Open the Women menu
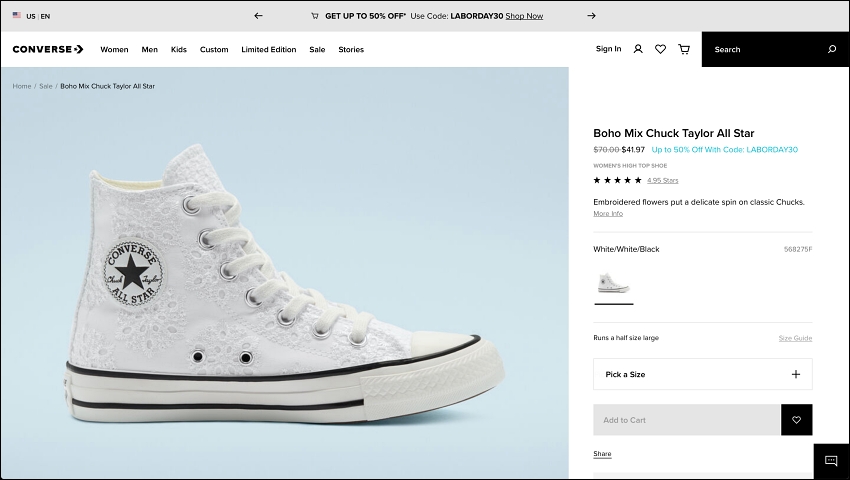This screenshot has width=850, height=480. [114, 49]
